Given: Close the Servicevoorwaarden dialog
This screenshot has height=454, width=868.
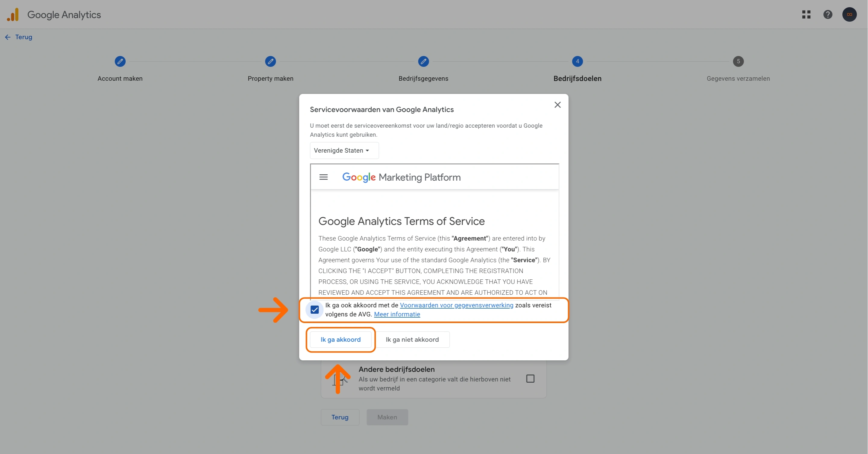Looking at the screenshot, I should coord(557,105).
